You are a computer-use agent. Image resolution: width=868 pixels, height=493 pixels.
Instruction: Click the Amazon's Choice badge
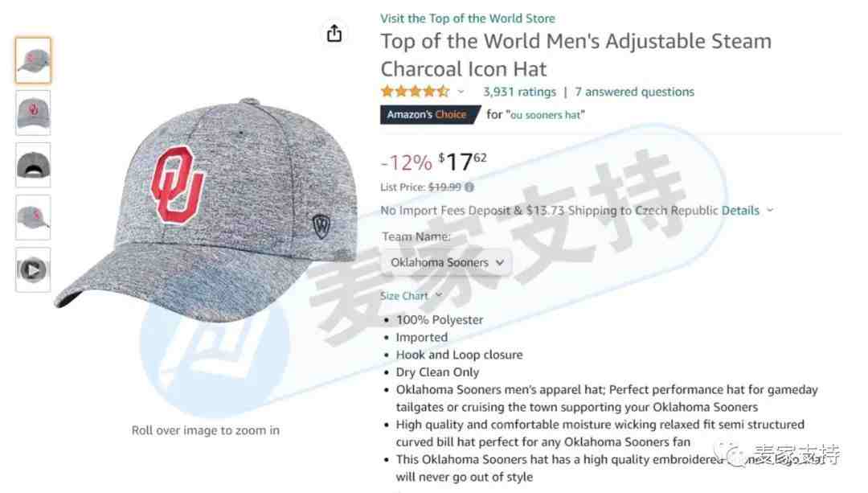428,115
